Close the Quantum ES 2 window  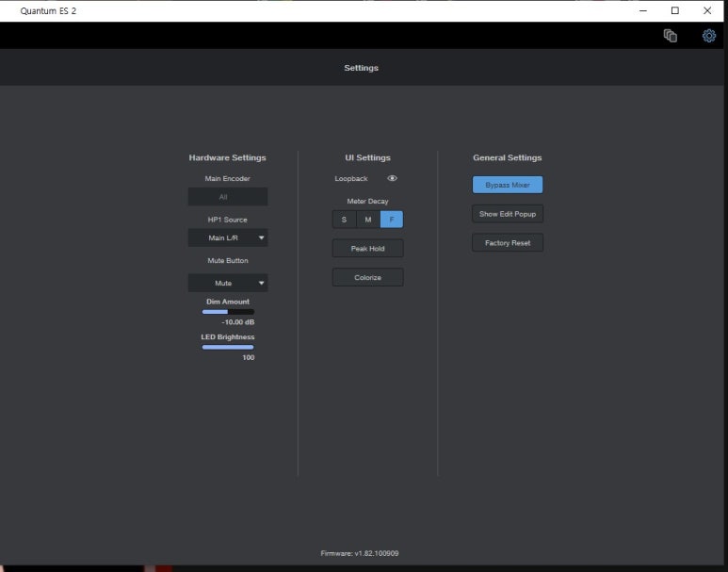pos(707,10)
